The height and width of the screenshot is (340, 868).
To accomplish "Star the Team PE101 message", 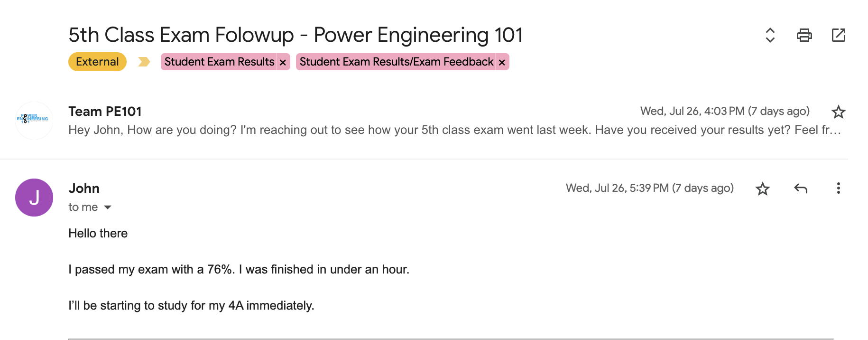I will (838, 112).
